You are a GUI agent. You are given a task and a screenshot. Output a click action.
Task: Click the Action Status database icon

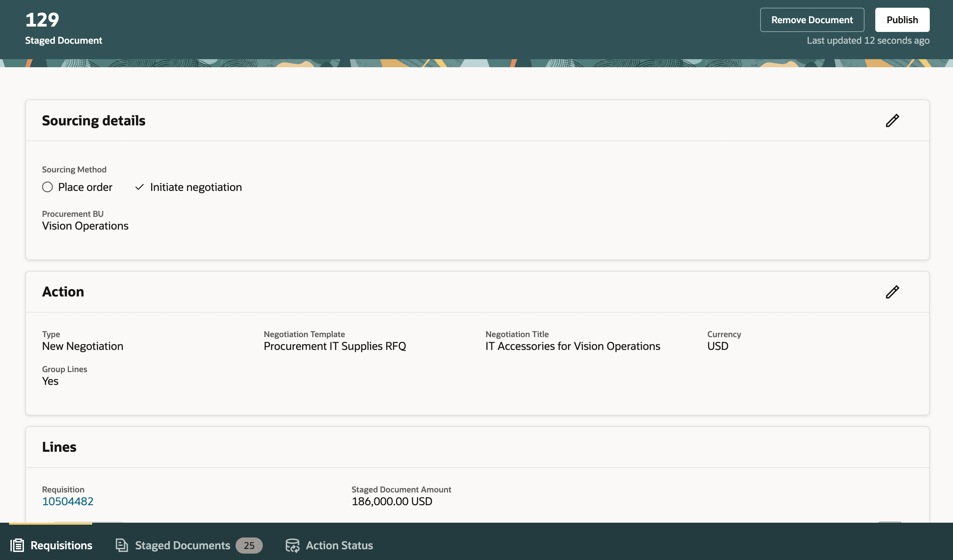pos(292,545)
